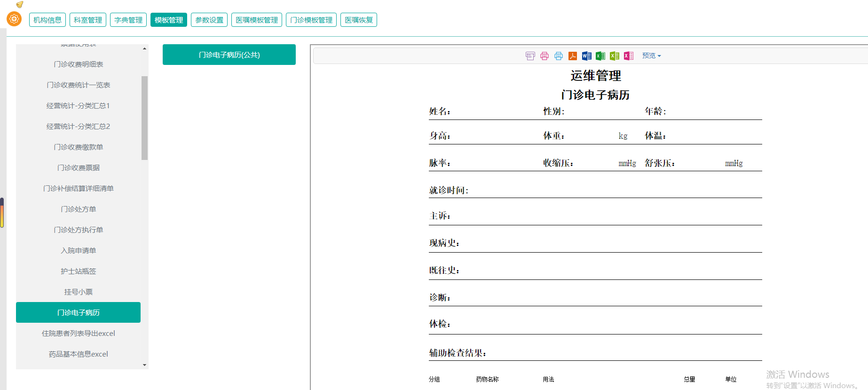
Task: Click 体温: label in report
Action: coord(655,136)
